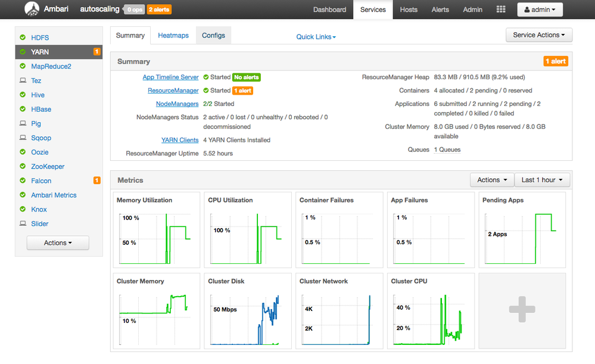
Task: Click the green status icon beside Oozie
Action: [23, 152]
